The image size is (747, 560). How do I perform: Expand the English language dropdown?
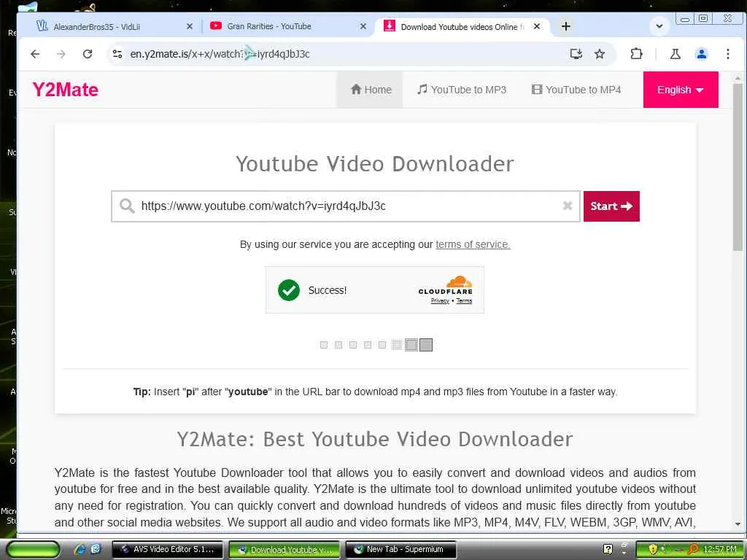pos(681,90)
